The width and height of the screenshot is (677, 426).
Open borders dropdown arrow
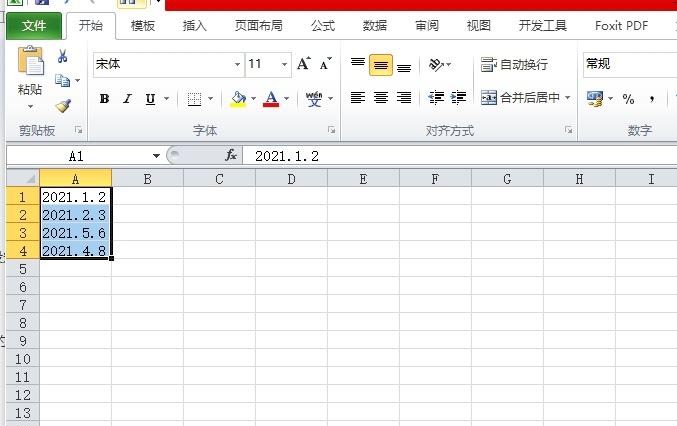point(210,99)
